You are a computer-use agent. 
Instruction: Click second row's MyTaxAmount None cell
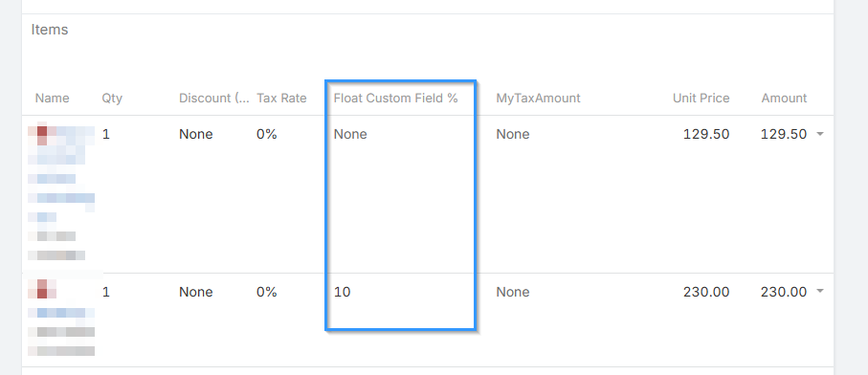[x=513, y=292]
